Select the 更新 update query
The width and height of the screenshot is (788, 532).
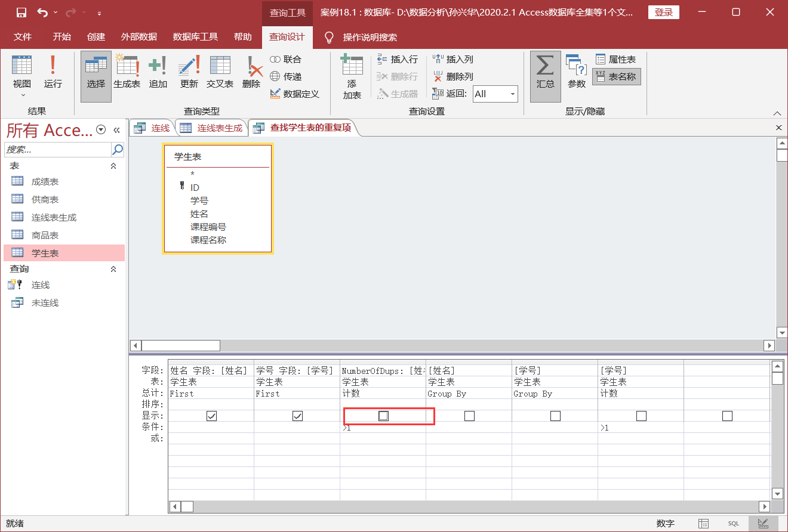[189, 72]
